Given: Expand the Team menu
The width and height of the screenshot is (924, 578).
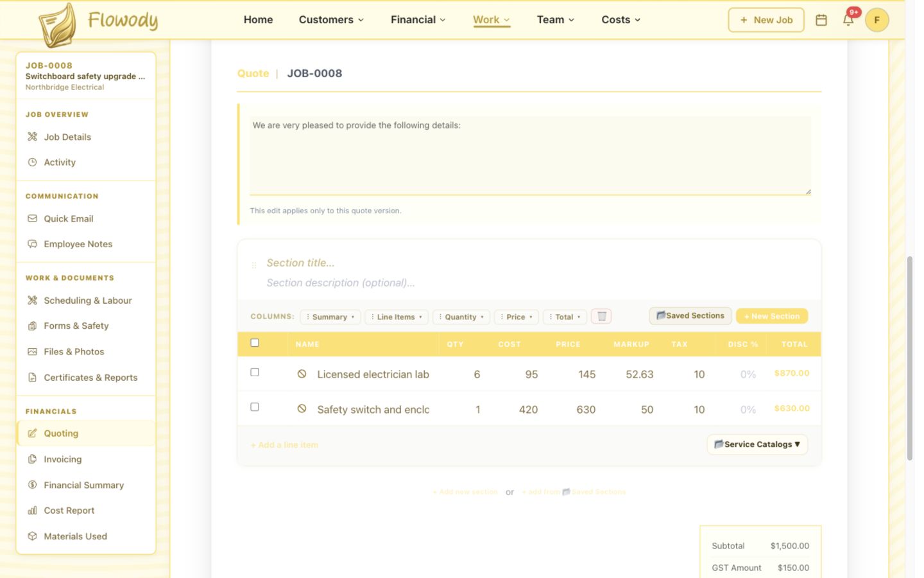Looking at the screenshot, I should pyautogui.click(x=556, y=20).
